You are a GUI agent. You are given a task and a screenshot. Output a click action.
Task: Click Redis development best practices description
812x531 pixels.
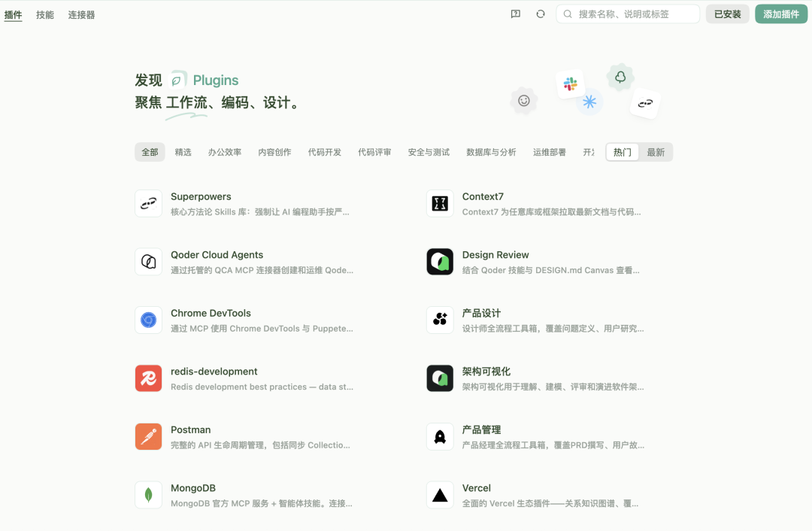(262, 387)
